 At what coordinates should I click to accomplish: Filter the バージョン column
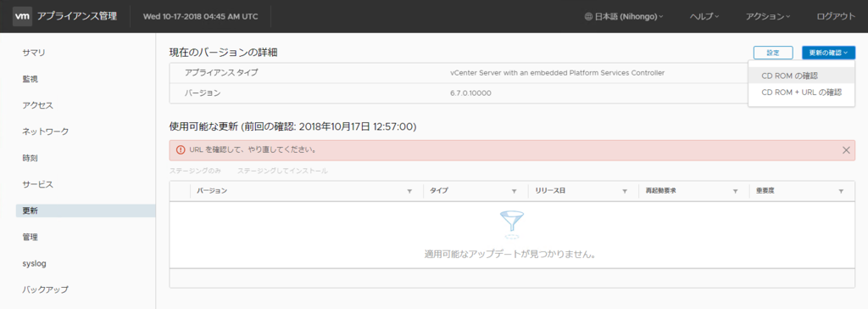(409, 191)
